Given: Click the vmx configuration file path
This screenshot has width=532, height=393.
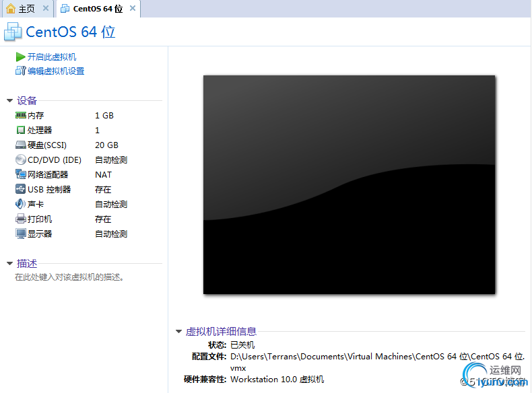Looking at the screenshot, I should click(x=378, y=362).
